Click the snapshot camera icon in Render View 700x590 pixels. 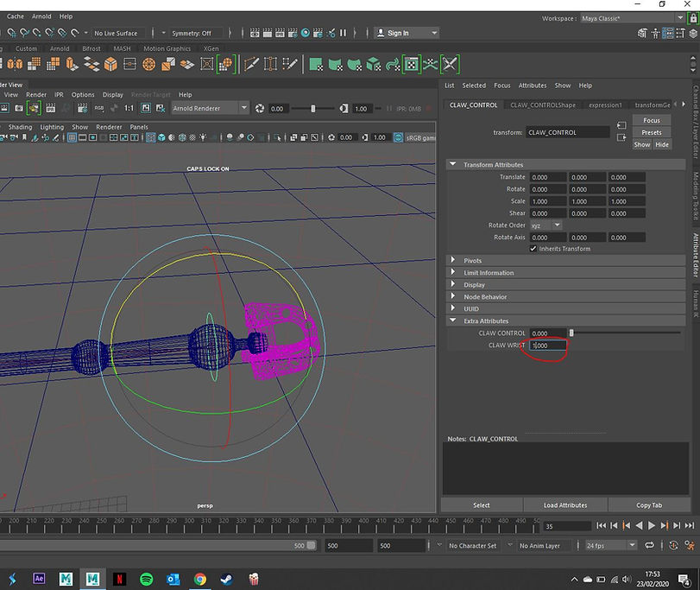(x=19, y=108)
